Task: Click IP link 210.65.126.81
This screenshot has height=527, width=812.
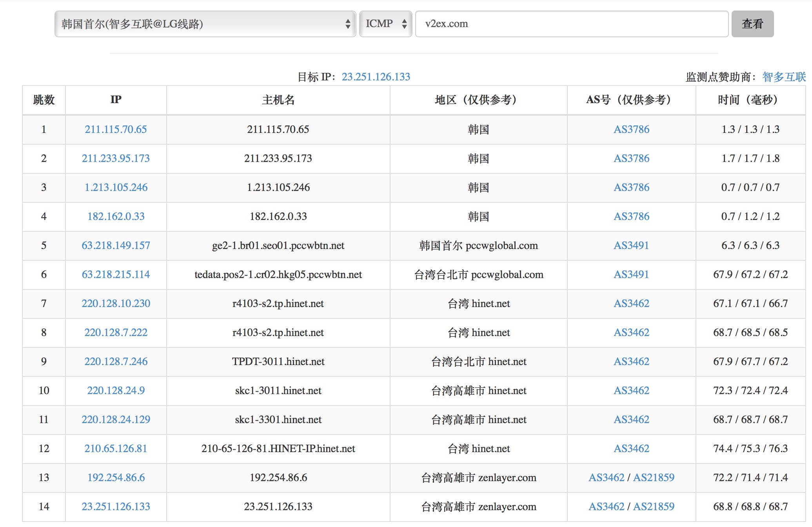Action: coord(116,449)
